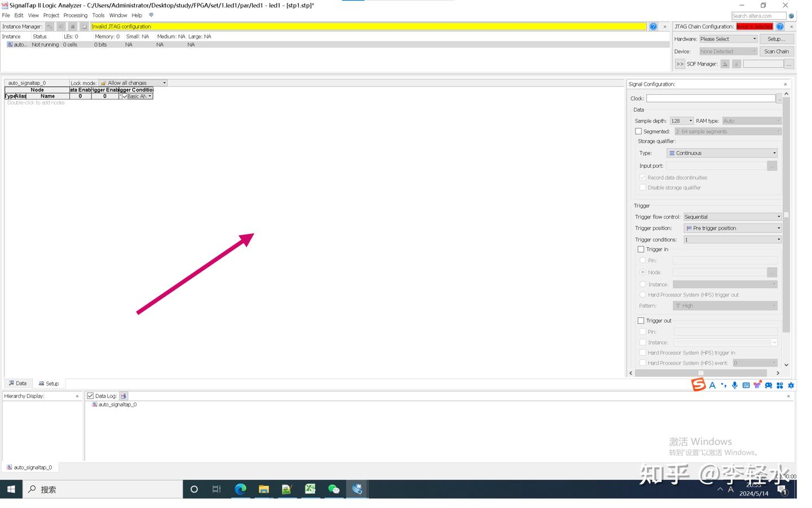The width and height of the screenshot is (812, 508).
Task: Toggle the Data Log checkbox
Action: (90, 396)
